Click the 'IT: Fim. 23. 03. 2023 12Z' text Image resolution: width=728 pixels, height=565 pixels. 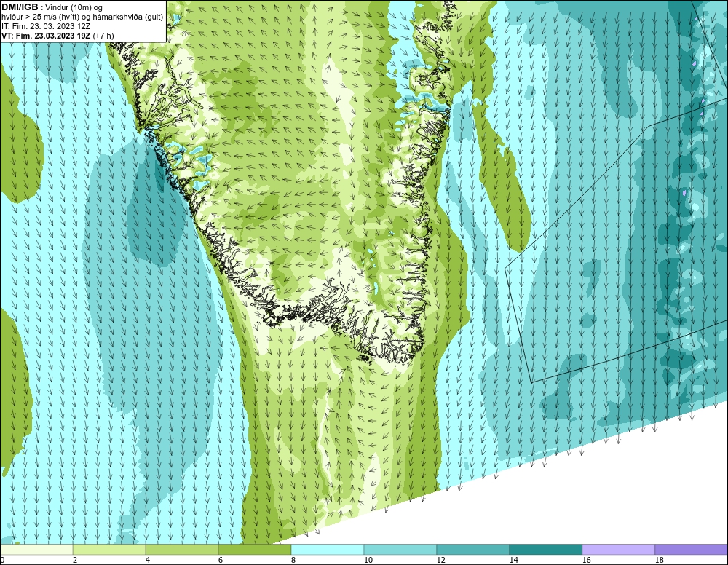pos(46,26)
